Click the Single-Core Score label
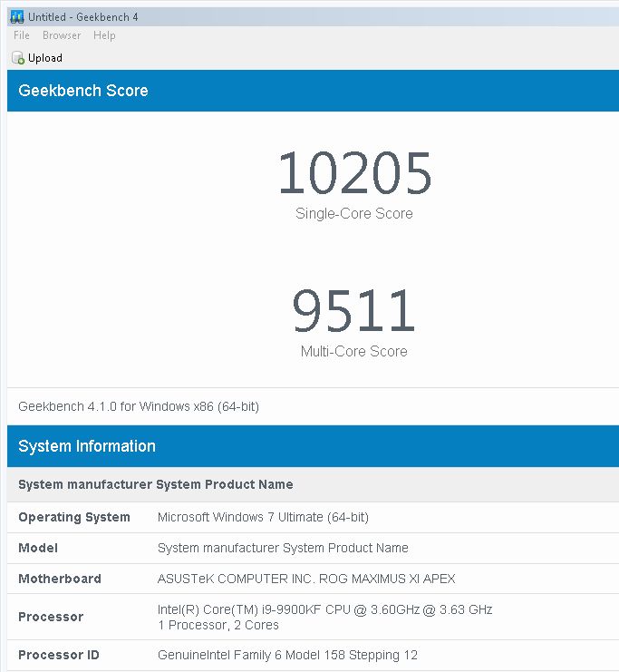 [354, 213]
